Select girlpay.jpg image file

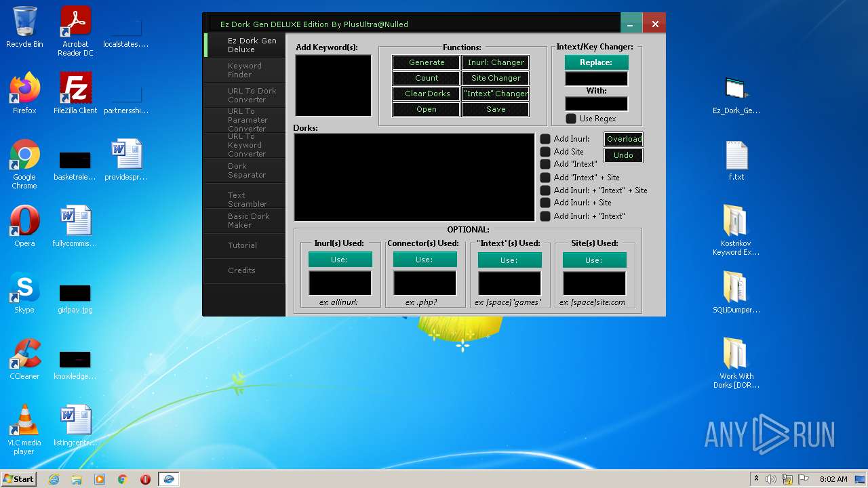point(75,298)
